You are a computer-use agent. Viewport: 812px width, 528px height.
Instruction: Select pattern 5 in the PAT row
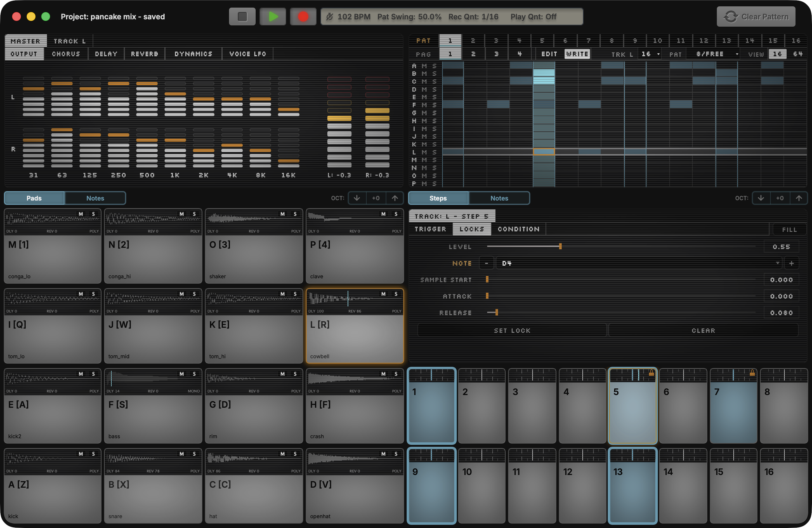click(542, 41)
